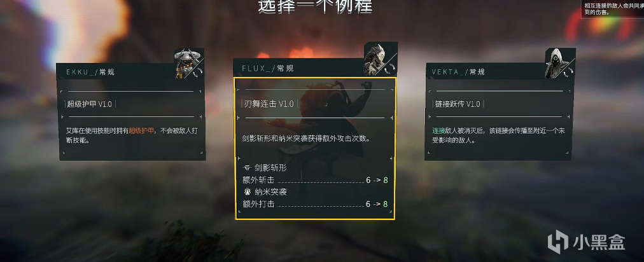Click the tooltip box about connected enemies
Viewport: 644px width, 262px height.
613,9
